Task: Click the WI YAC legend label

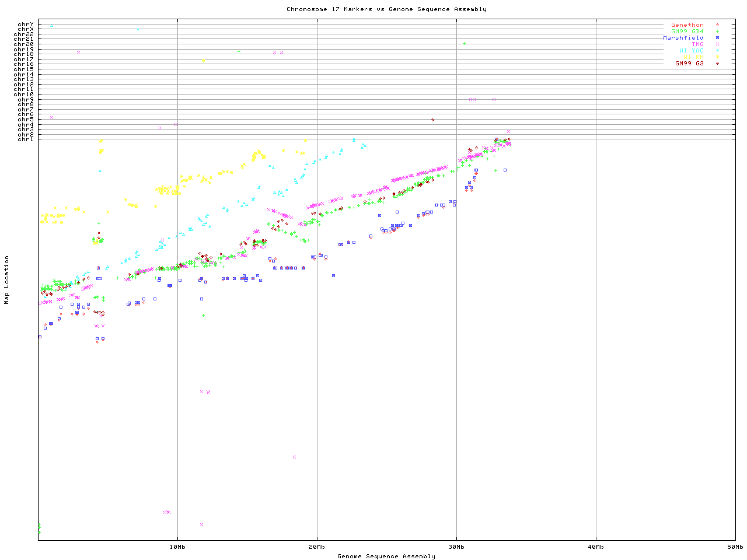Action: click(691, 51)
